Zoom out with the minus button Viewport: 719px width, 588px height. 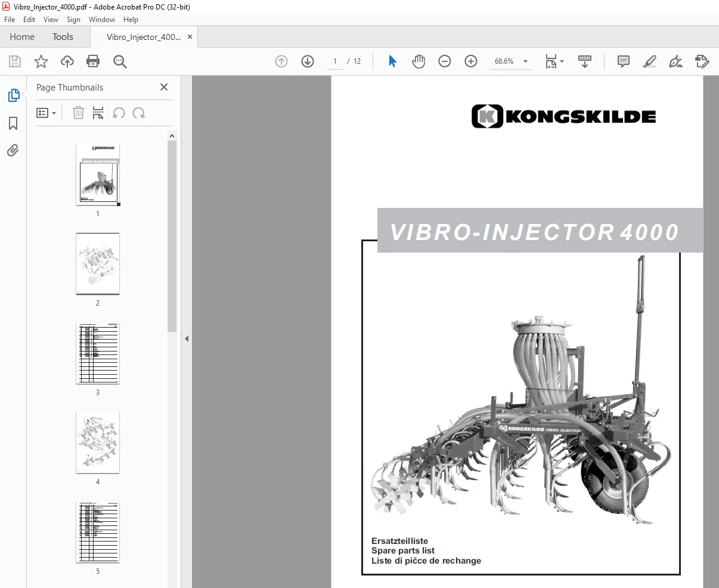(445, 61)
